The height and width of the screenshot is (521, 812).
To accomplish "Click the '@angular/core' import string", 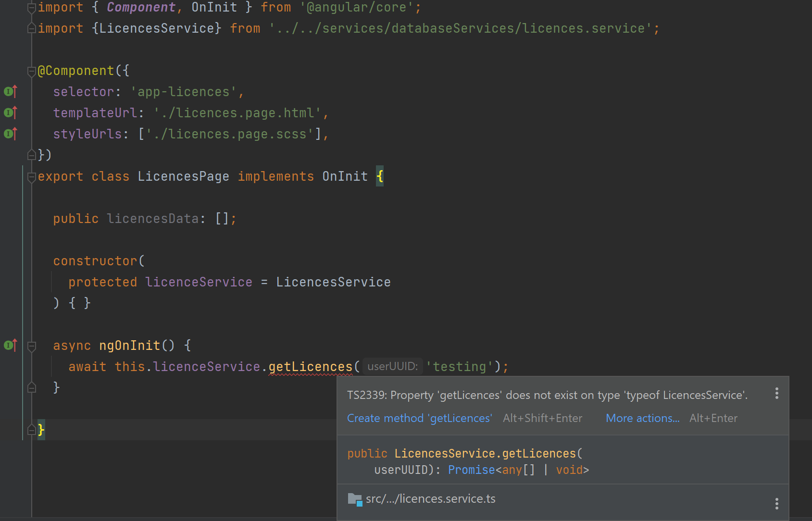I will click(x=357, y=7).
